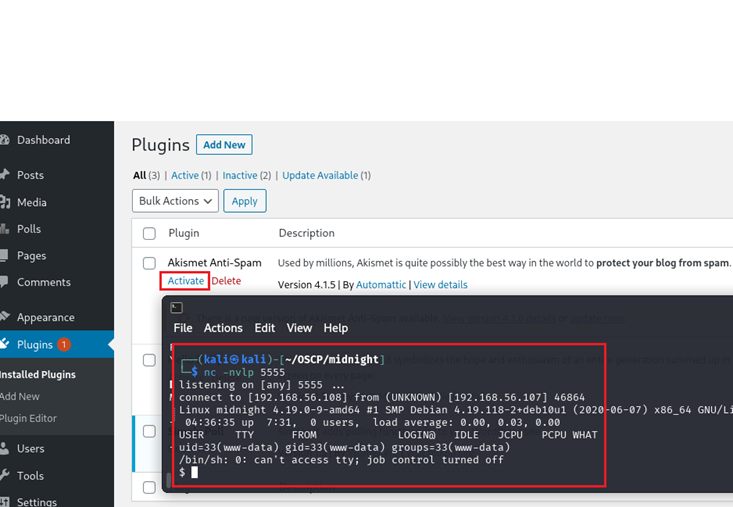Select Add New submenu item in sidebar
733x507 pixels.
click(x=20, y=396)
